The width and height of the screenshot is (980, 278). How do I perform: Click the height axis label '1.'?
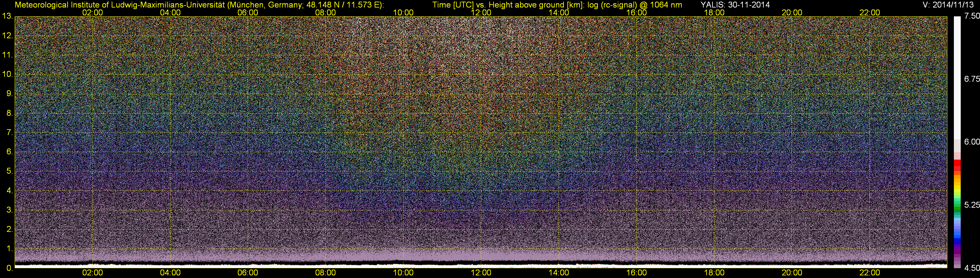[9, 249]
